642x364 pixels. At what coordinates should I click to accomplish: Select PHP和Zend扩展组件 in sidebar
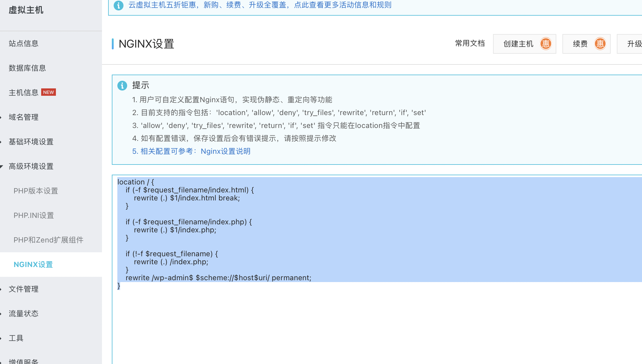pyautogui.click(x=48, y=240)
